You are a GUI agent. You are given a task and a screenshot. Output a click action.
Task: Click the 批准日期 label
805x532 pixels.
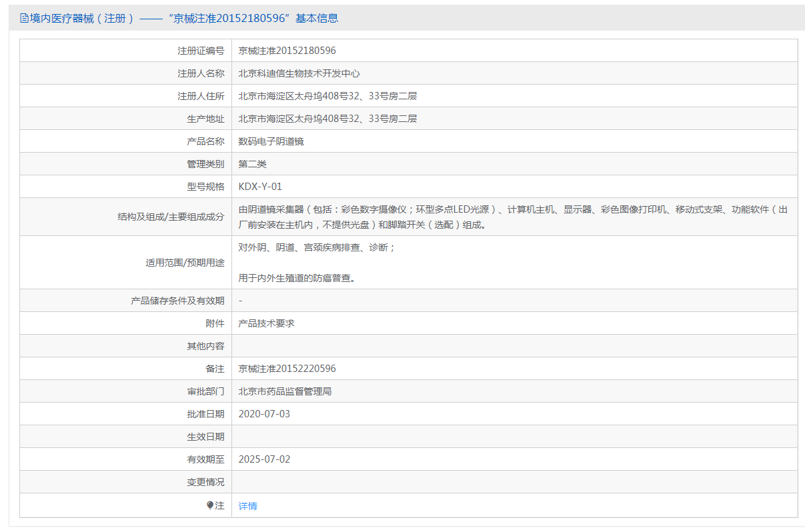[x=205, y=414]
